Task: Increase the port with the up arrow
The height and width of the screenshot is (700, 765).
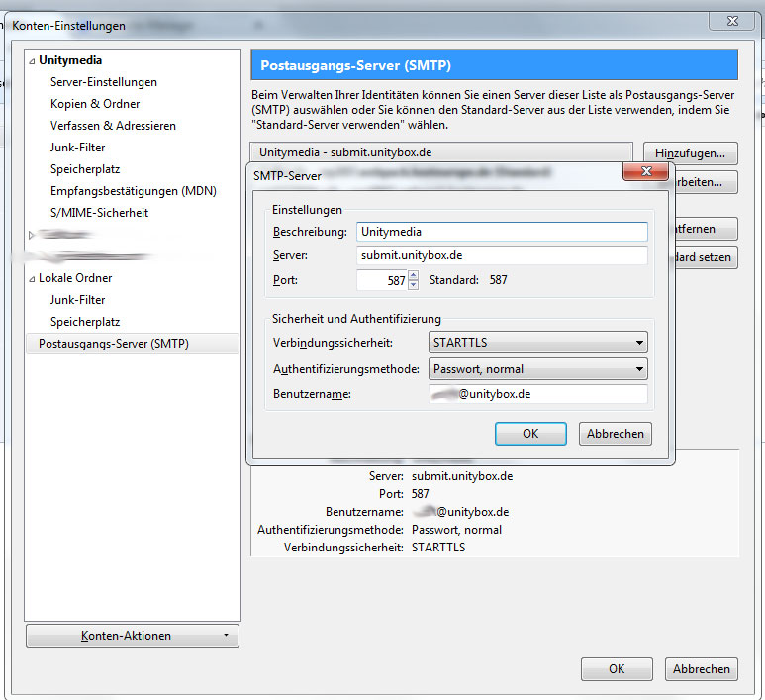Action: [414, 275]
